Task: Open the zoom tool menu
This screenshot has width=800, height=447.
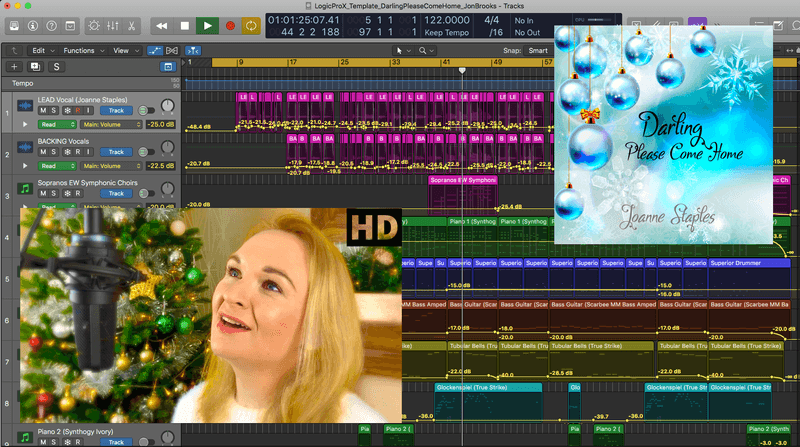Action: 426,51
